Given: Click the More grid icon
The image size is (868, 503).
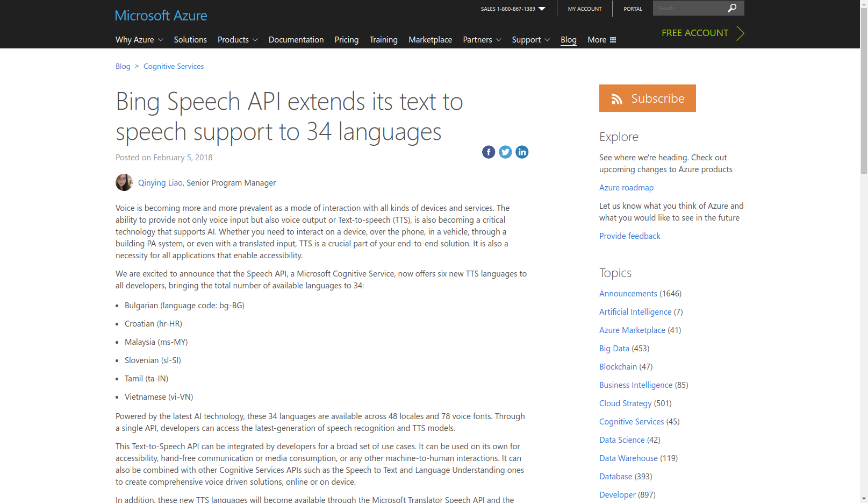Looking at the screenshot, I should click(x=613, y=40).
